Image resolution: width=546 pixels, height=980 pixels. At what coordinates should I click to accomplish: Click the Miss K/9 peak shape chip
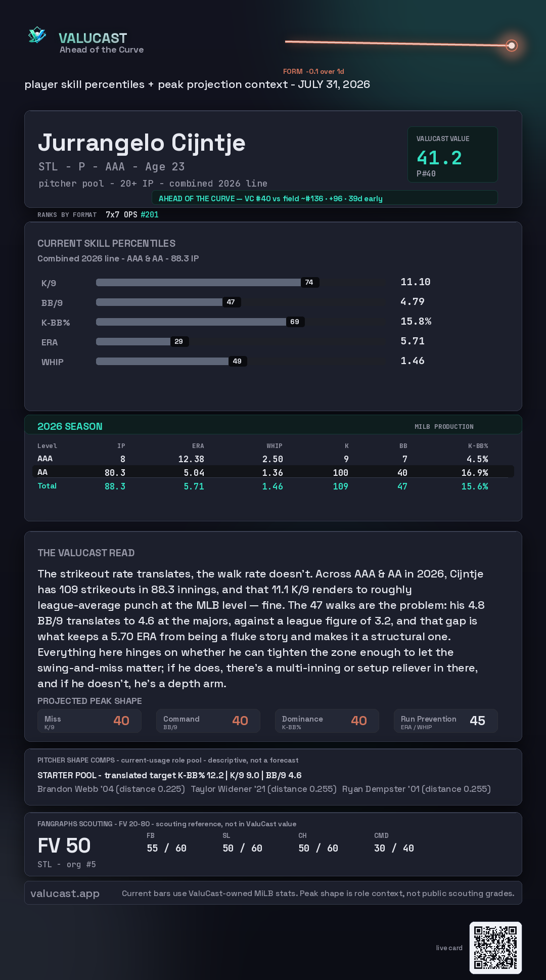click(89, 721)
